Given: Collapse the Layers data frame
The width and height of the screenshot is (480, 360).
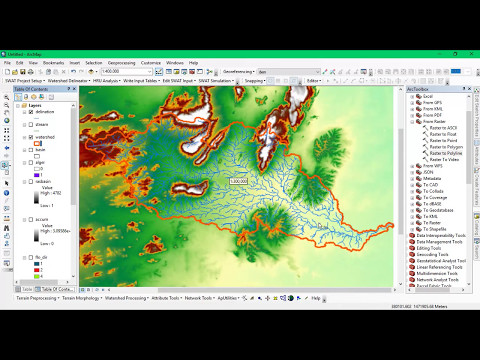Looking at the screenshot, I should (18, 106).
